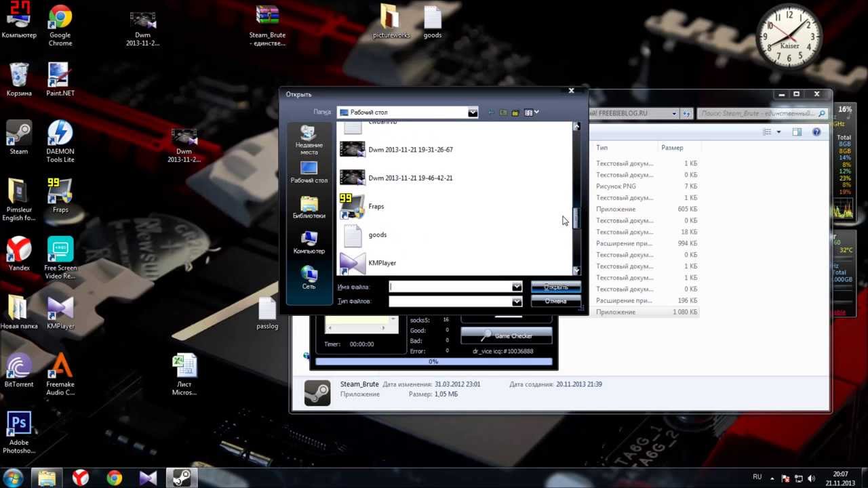868x488 pixels.
Task: Click the Отмена button
Action: pos(555,301)
